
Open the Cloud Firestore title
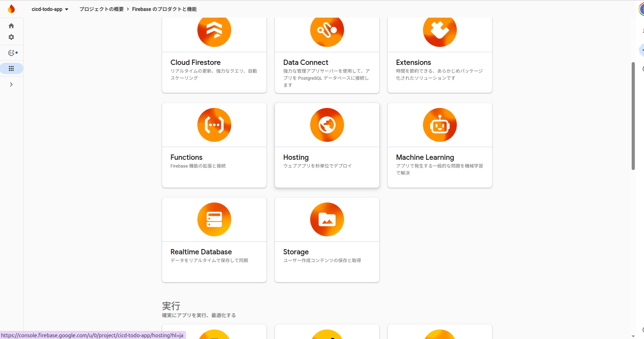(196, 62)
